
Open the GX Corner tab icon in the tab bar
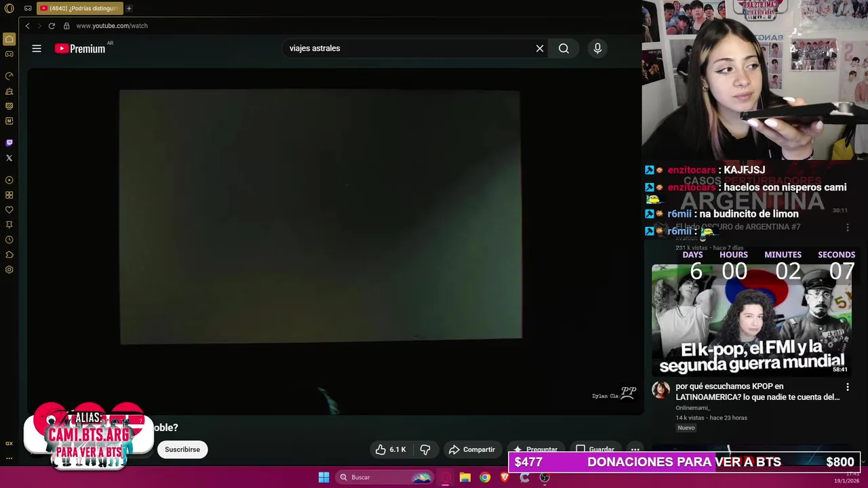coord(28,8)
